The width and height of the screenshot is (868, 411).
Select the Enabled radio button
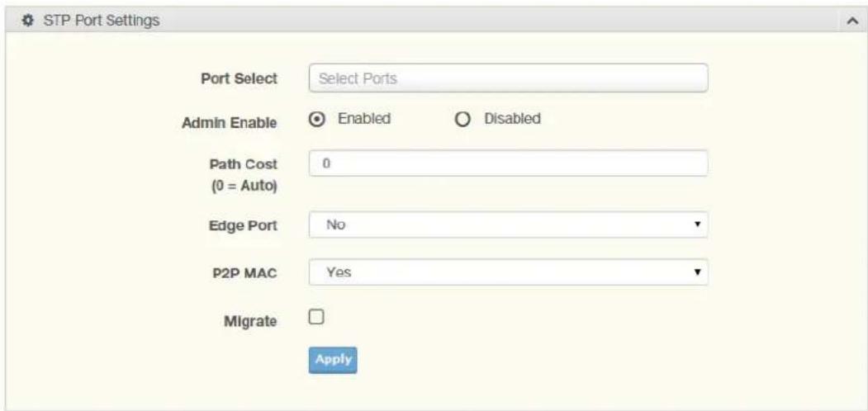[x=316, y=120]
